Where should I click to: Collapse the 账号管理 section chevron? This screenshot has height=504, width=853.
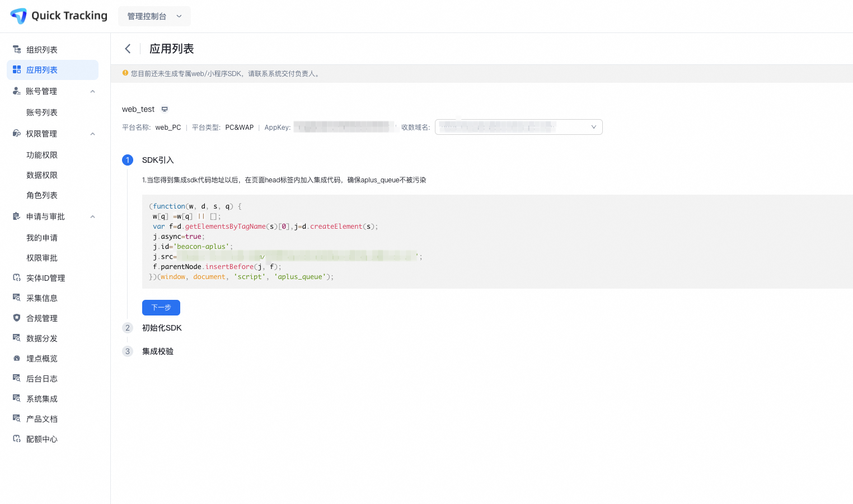pos(93,91)
